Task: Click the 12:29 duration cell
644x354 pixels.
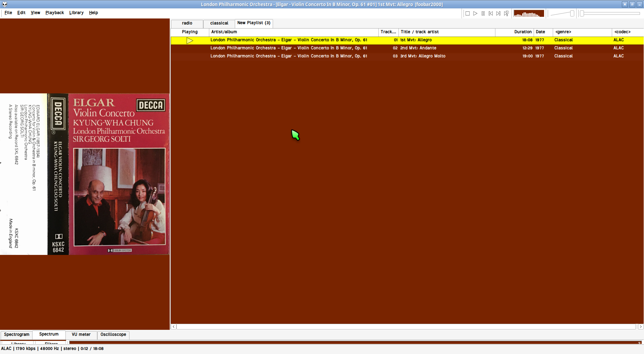Action: click(x=527, y=48)
